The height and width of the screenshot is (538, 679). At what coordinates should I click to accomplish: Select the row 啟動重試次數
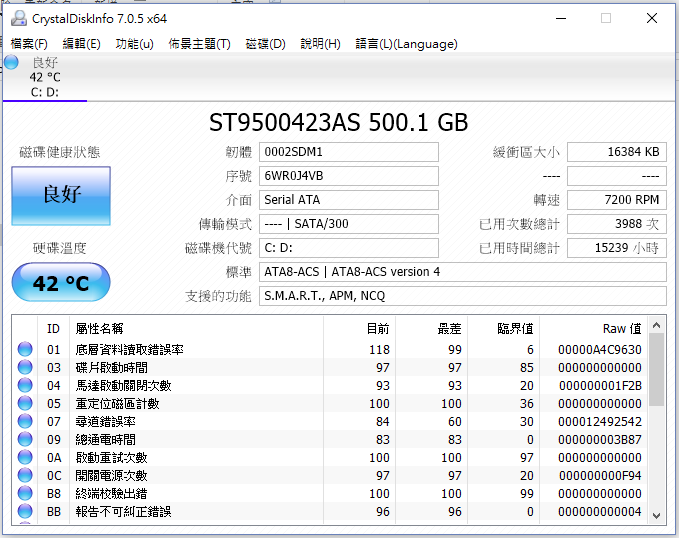tap(330, 457)
